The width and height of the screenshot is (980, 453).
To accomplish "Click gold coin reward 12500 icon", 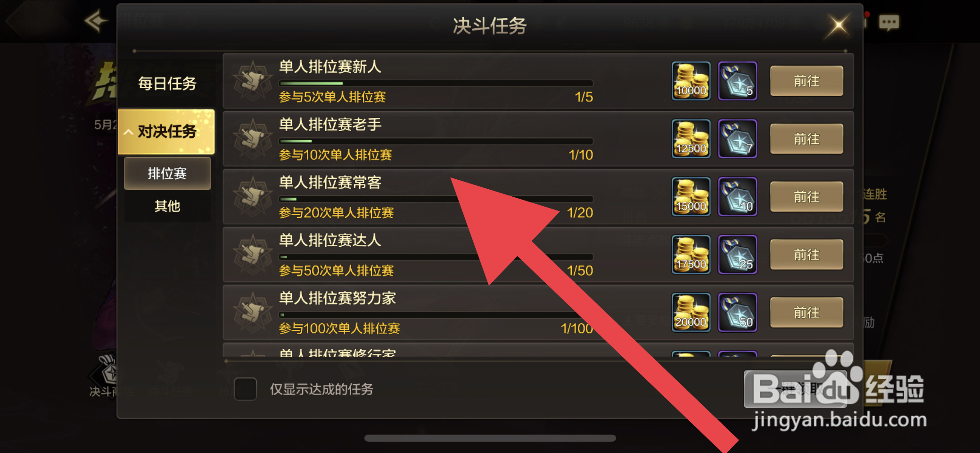I will (691, 139).
